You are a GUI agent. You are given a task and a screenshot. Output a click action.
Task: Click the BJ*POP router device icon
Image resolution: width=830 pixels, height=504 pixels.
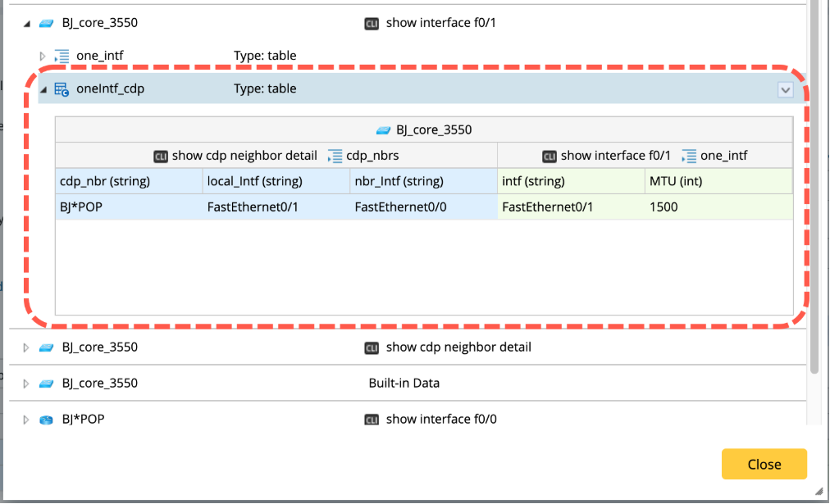click(47, 420)
